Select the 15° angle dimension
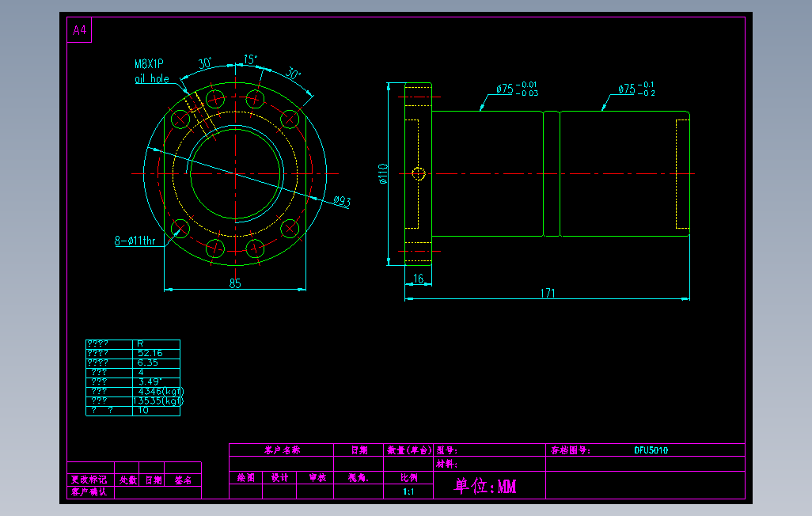This screenshot has height=516, width=812. coord(251,59)
